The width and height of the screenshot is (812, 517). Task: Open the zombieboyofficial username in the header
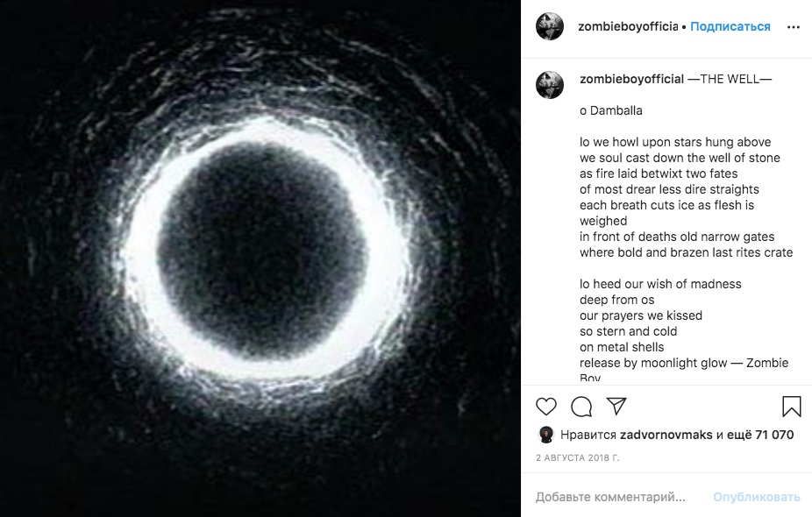628,26
